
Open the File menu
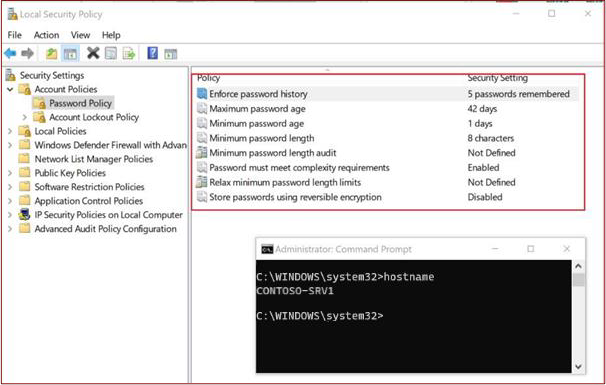point(15,35)
